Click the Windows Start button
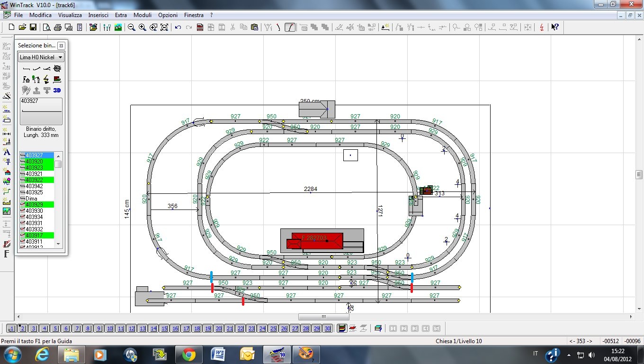This screenshot has width=644, height=364. (x=12, y=355)
